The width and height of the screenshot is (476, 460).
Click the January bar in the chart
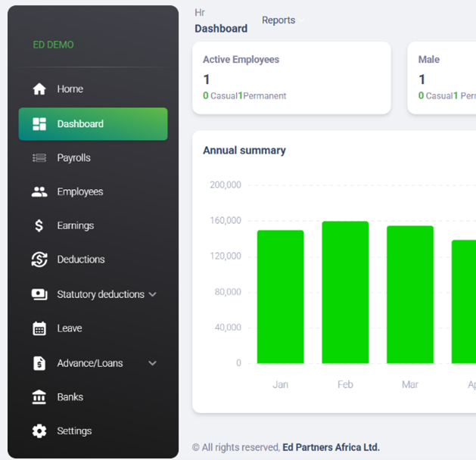click(x=280, y=297)
